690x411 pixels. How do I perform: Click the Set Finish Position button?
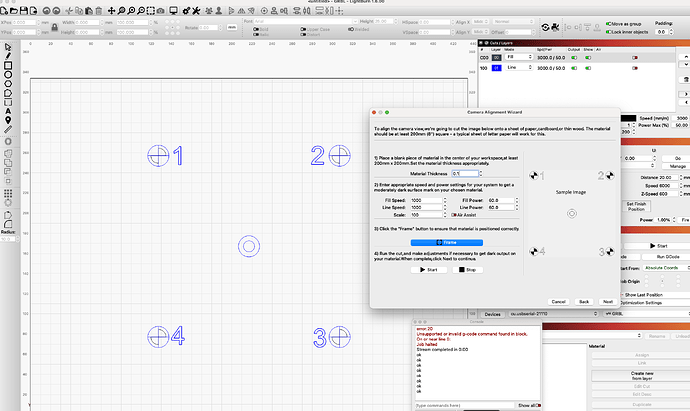click(x=636, y=206)
